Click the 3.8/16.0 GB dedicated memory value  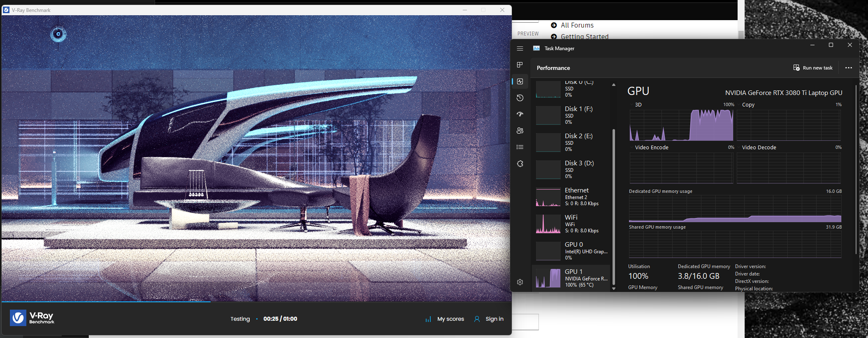coord(699,276)
